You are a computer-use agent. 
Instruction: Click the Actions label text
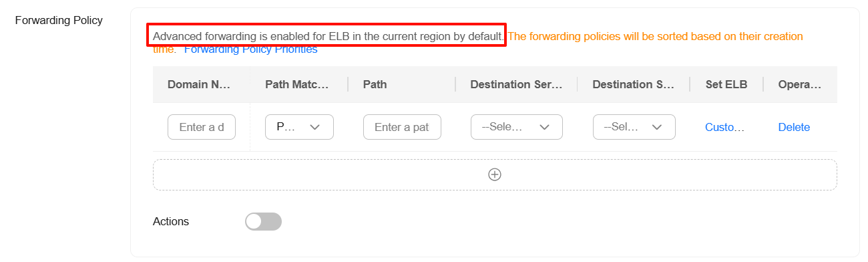tap(171, 221)
